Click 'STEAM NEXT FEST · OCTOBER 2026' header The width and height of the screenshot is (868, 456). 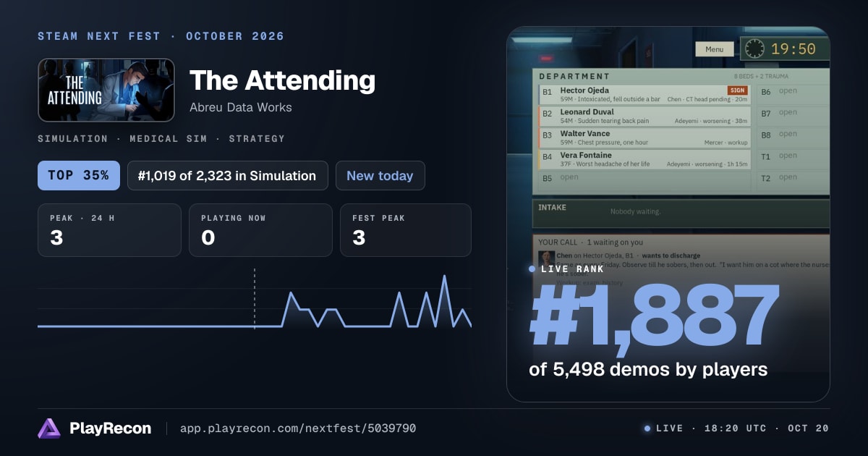(161, 36)
